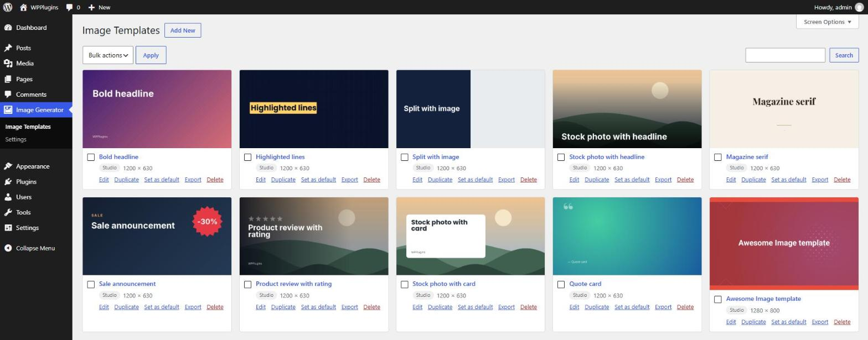Tick the Split with image checkbox
Viewport: 868px width, 340px height.
pyautogui.click(x=404, y=157)
